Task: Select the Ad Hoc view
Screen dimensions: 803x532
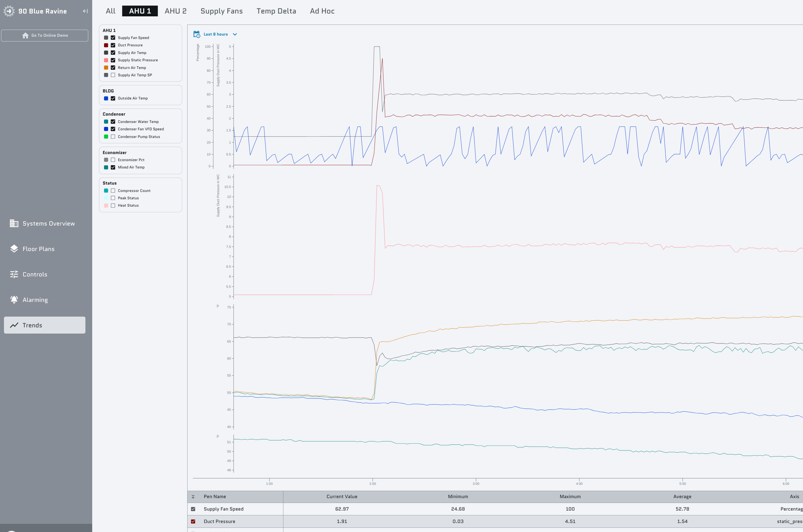Action: pos(322,11)
